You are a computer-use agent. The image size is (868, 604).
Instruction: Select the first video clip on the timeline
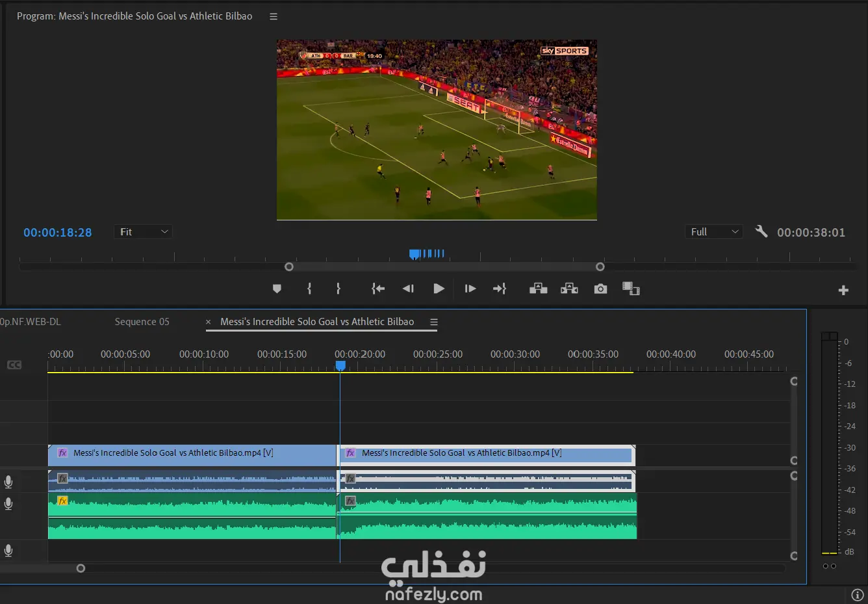coord(192,455)
